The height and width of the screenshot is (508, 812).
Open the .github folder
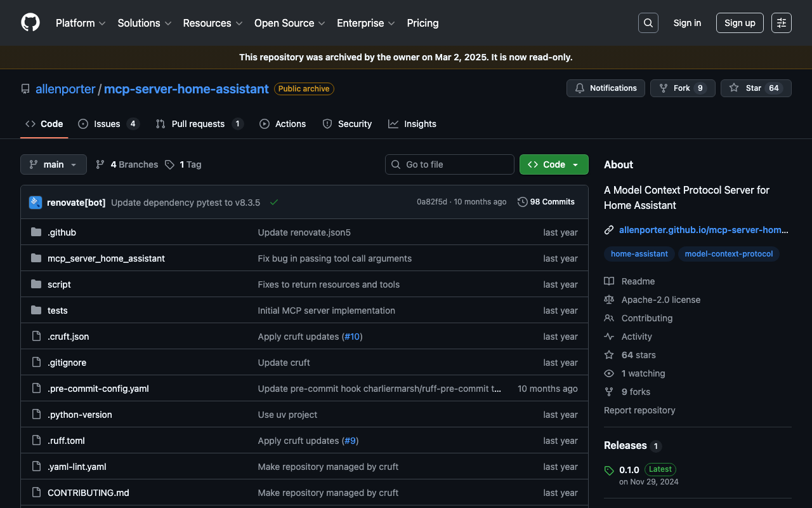click(62, 232)
